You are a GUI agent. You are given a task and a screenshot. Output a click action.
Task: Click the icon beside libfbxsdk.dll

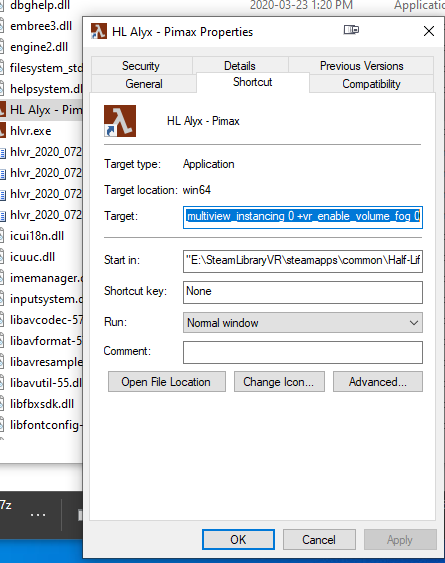tap(2, 404)
